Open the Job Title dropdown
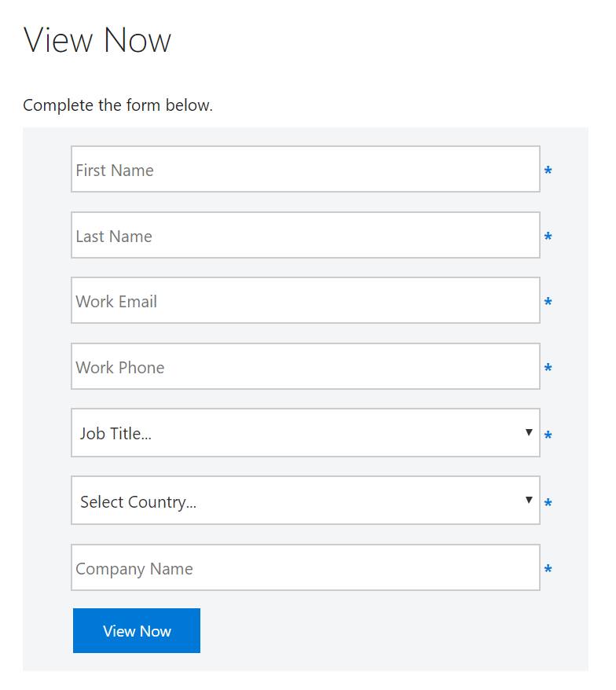 tap(305, 433)
